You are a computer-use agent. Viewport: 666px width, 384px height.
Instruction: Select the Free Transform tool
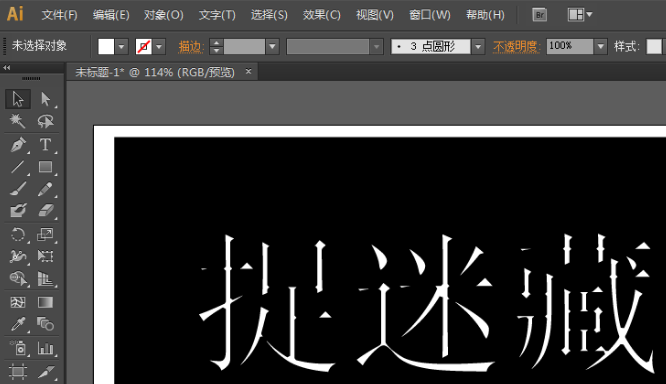(45, 256)
